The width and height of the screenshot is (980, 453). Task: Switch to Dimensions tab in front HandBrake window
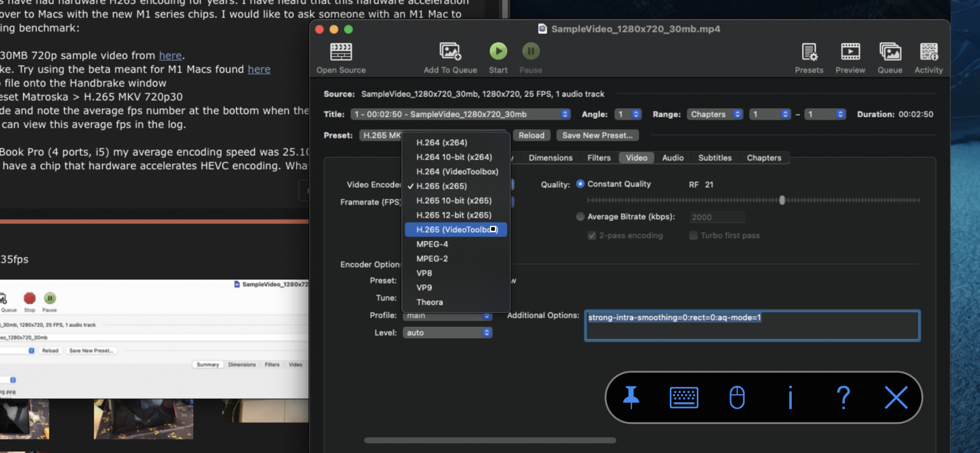[x=550, y=158]
